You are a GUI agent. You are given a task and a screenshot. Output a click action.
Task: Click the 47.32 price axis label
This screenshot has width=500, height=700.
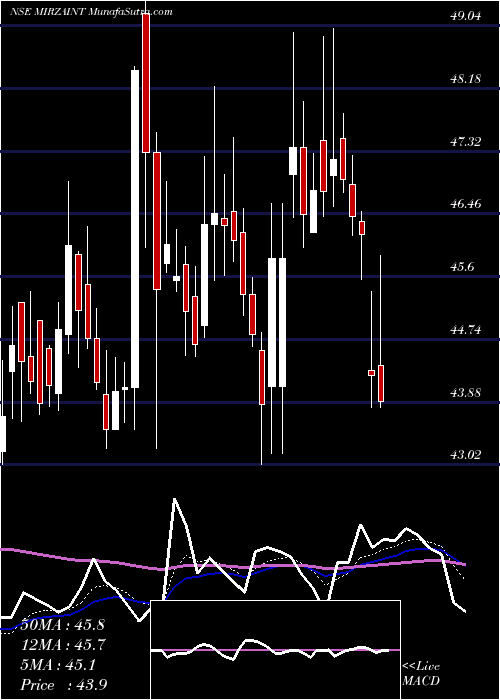[x=465, y=142]
